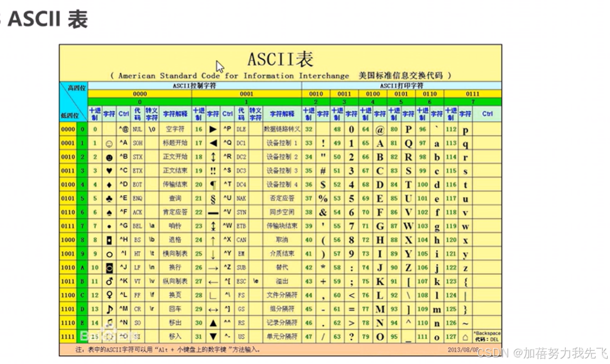Select the '溢出' cell

[x=282, y=281]
